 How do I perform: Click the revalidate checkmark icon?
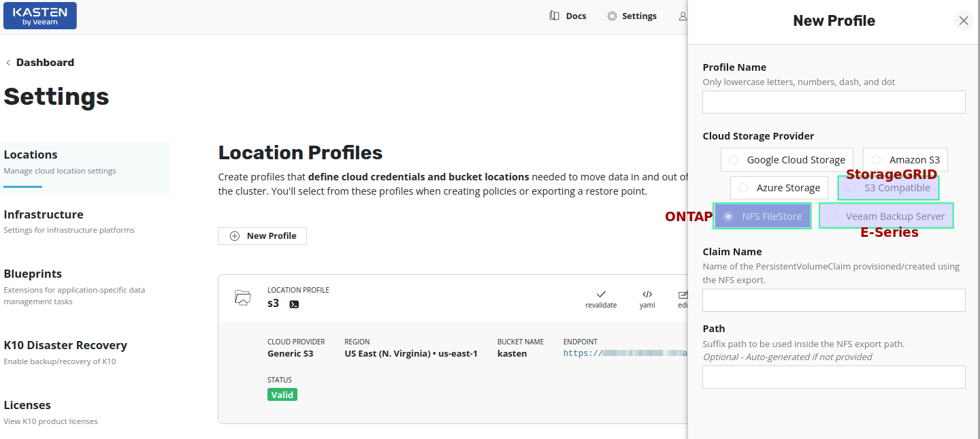pos(601,294)
